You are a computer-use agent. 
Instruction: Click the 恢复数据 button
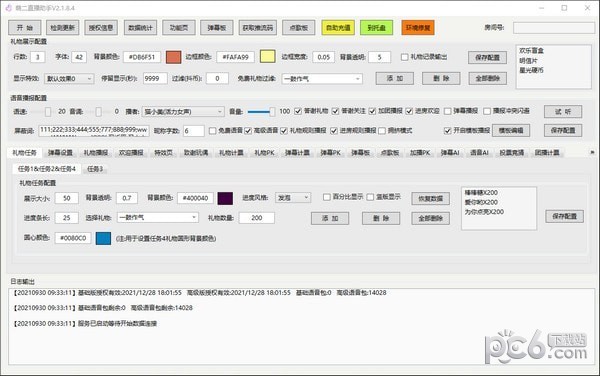click(430, 199)
